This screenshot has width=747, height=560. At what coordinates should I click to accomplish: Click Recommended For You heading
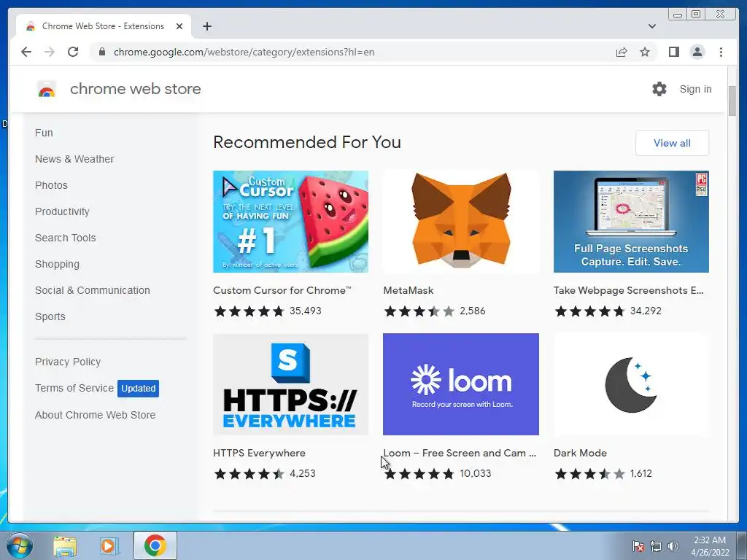click(307, 142)
